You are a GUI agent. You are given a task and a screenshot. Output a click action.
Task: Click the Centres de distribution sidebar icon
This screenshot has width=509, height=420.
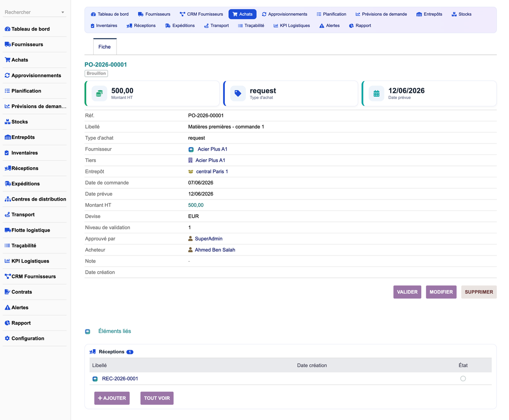pos(8,199)
